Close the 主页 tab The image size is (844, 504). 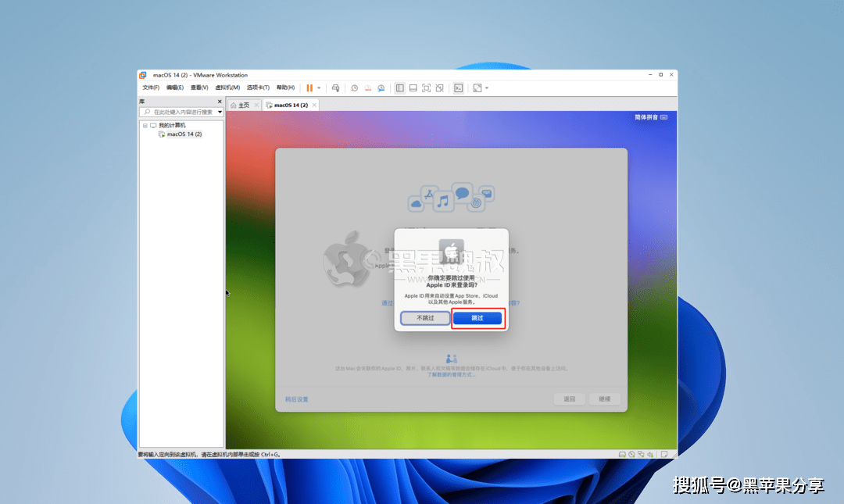[257, 105]
